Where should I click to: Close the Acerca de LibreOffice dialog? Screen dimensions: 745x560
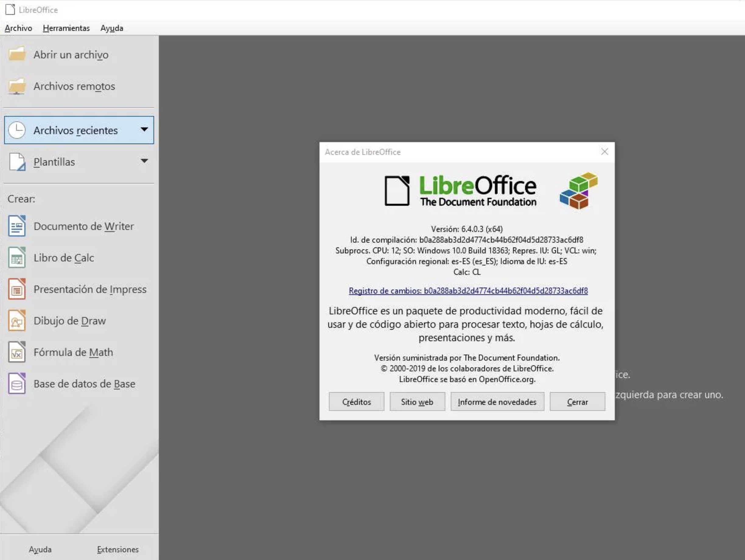[605, 152]
